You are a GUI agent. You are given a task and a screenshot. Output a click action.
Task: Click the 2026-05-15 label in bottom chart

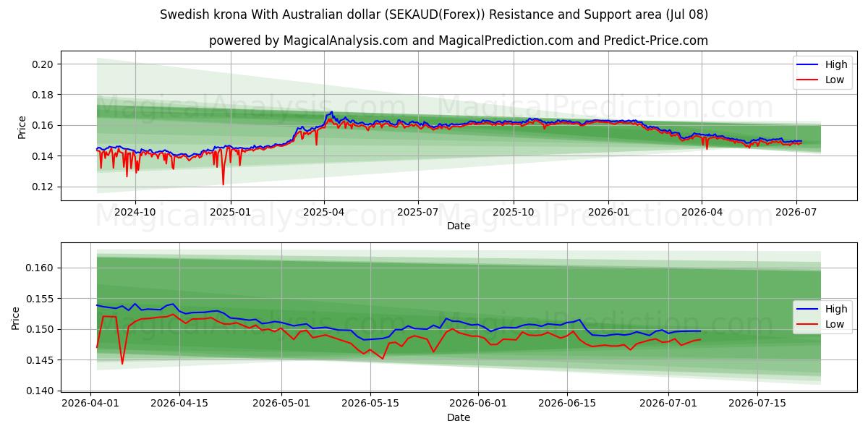click(x=370, y=404)
